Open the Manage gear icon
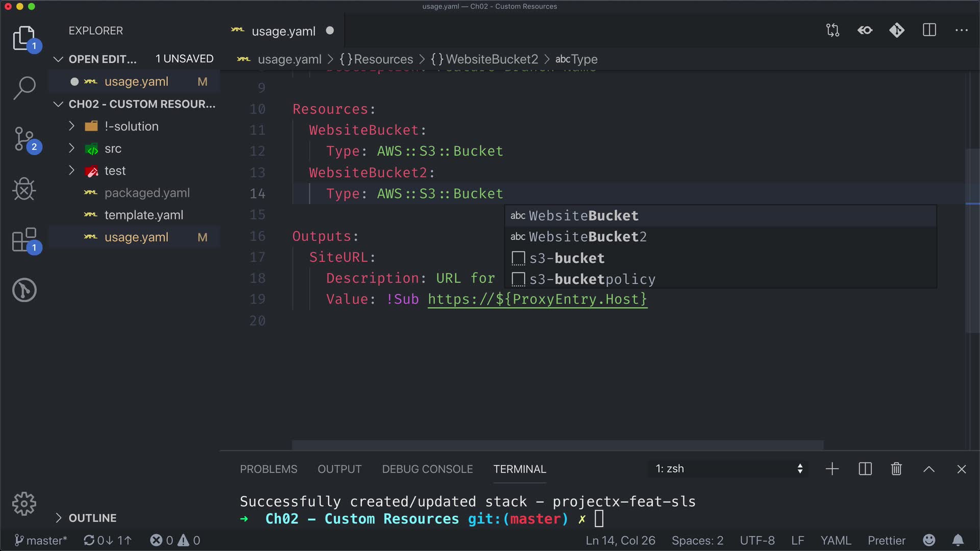The width and height of the screenshot is (980, 551). coord(24,504)
